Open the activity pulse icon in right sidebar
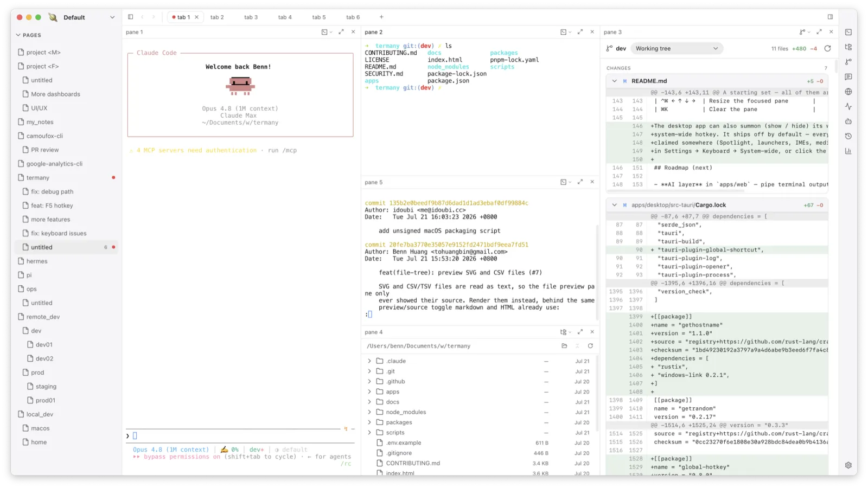 pos(848,107)
